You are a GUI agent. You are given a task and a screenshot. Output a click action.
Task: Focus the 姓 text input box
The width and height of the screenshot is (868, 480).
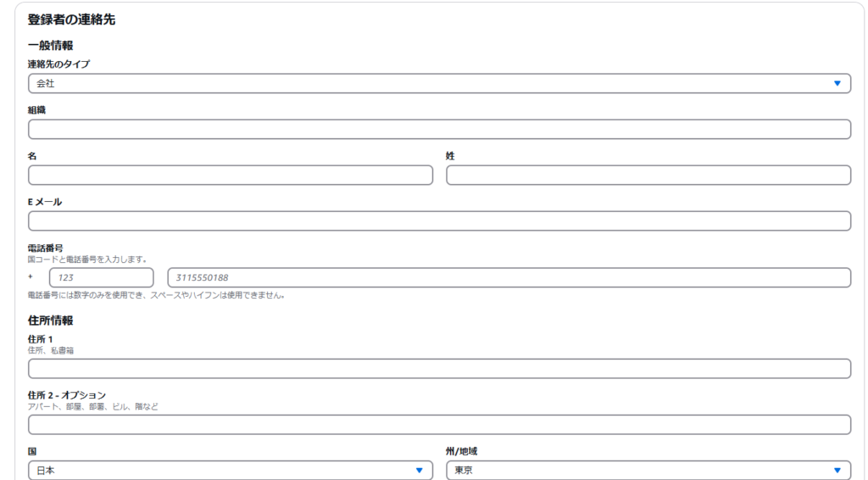[x=648, y=175]
